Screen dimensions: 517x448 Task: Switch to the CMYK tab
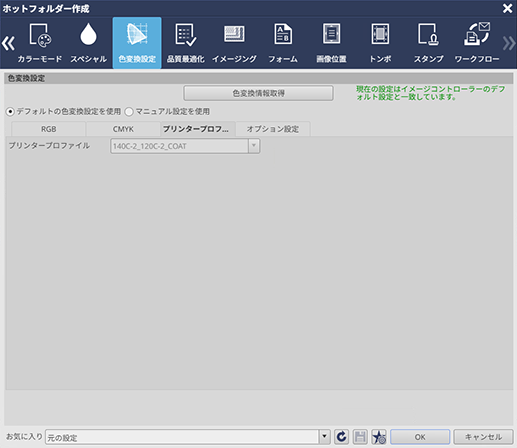123,129
